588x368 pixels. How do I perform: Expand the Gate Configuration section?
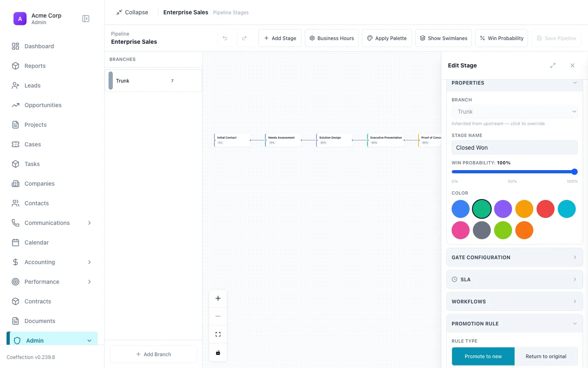click(514, 258)
